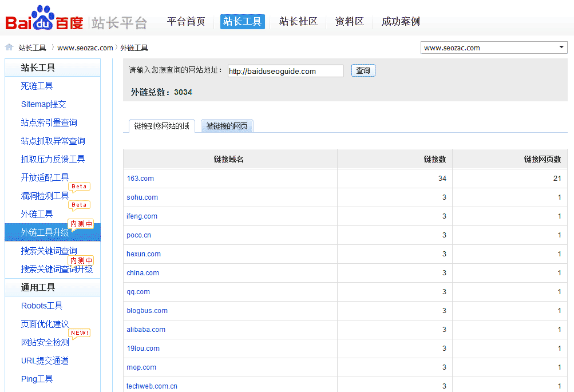Select Sitemap提交 in the sidebar
This screenshot has width=574, height=392.
[43, 104]
